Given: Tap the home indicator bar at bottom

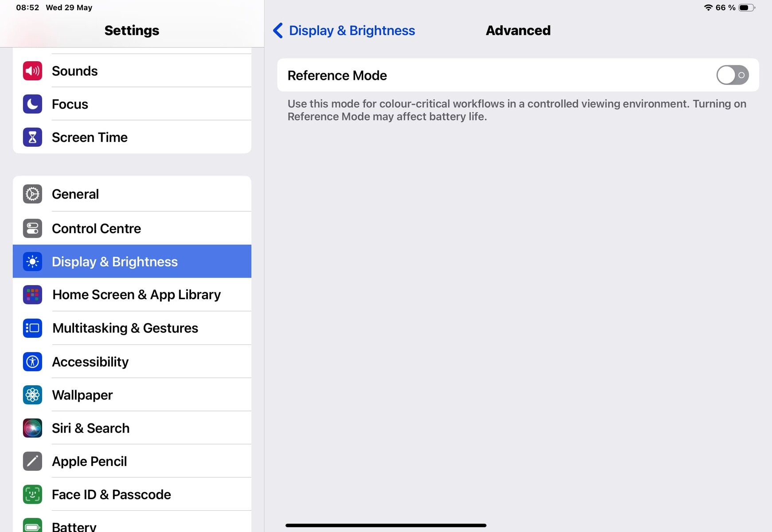Looking at the screenshot, I should click(x=386, y=525).
